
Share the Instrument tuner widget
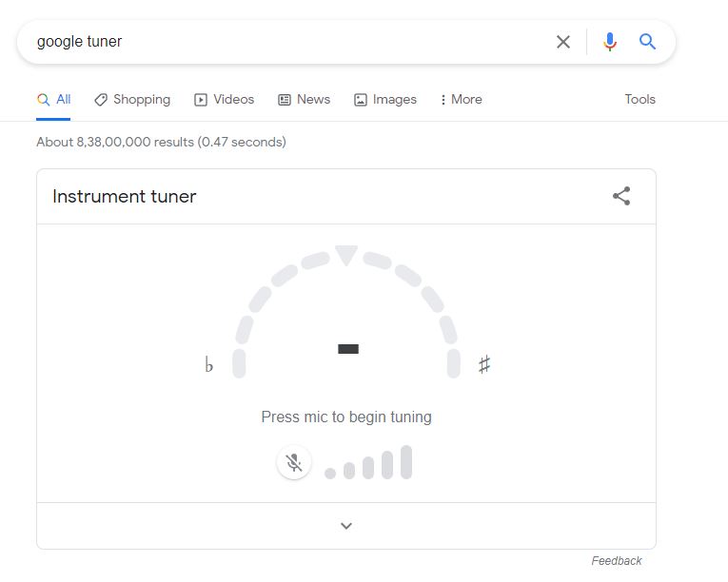coord(621,196)
